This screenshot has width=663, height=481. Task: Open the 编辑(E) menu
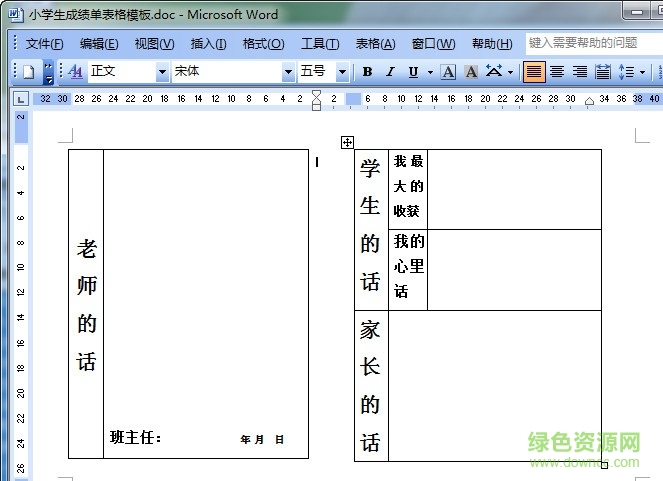[x=99, y=44]
